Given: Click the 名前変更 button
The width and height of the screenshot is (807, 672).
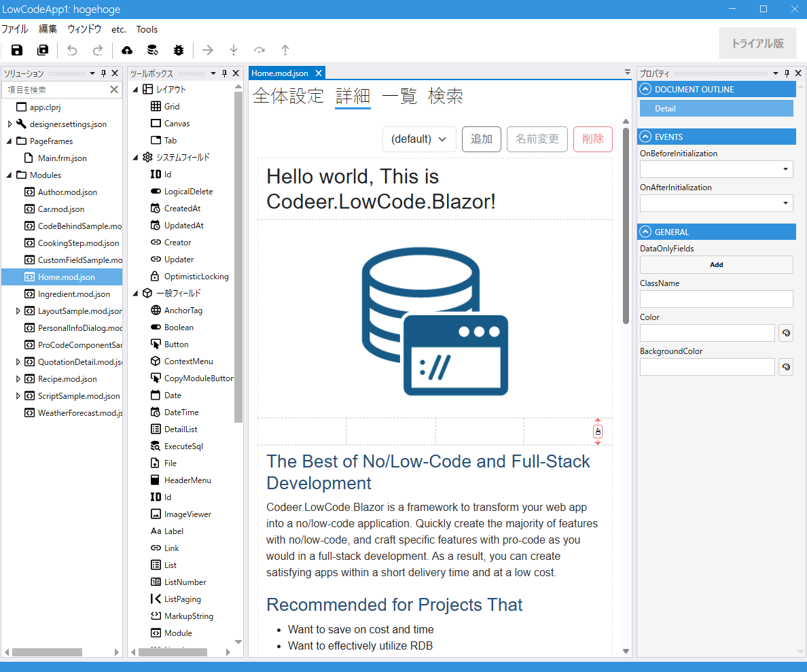Looking at the screenshot, I should (x=537, y=139).
